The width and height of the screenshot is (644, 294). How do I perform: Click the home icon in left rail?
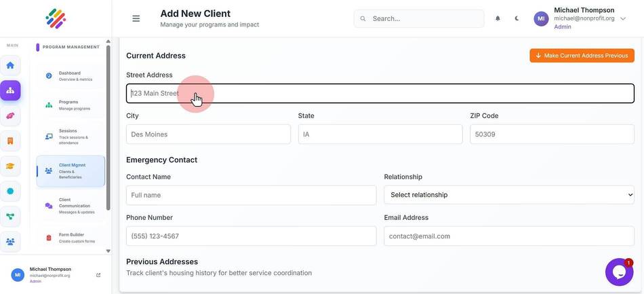[10, 65]
